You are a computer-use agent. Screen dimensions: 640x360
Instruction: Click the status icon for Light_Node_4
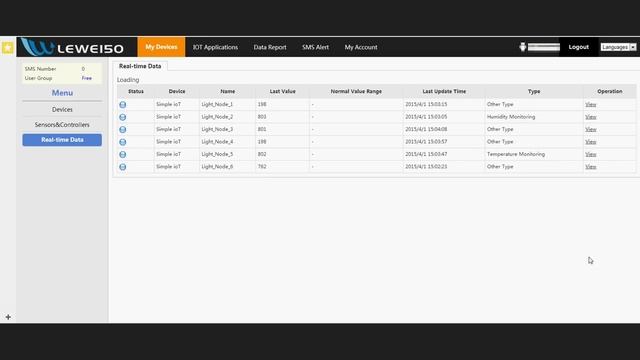tap(122, 142)
